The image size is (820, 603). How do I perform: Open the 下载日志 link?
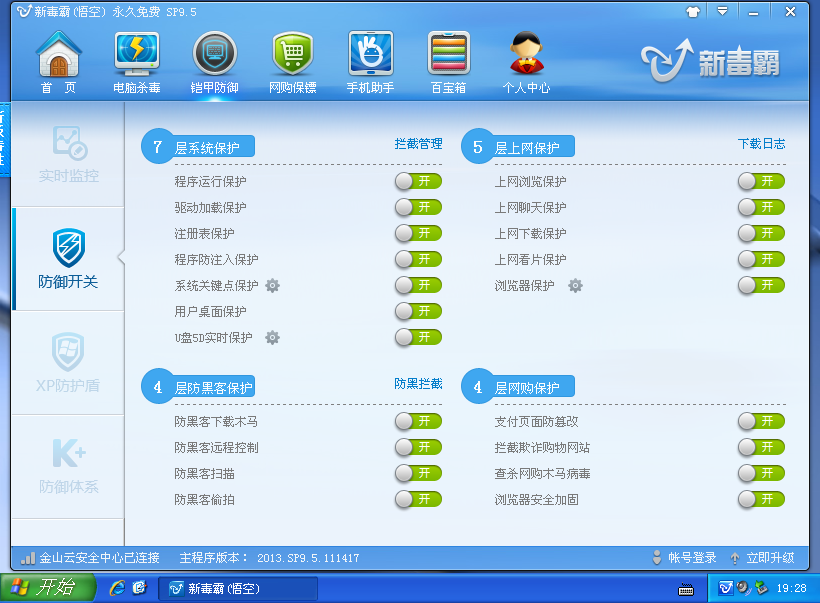tap(761, 144)
